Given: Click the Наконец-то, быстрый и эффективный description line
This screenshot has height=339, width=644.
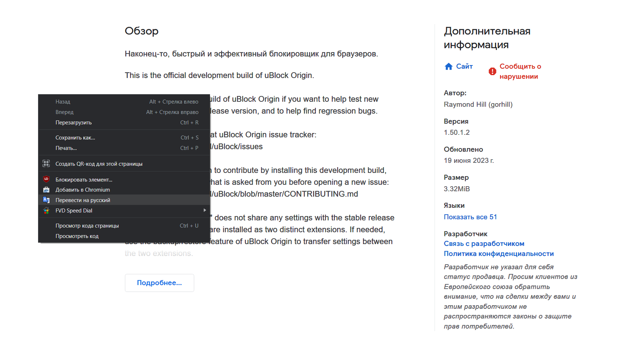Looking at the screenshot, I should pyautogui.click(x=251, y=54).
